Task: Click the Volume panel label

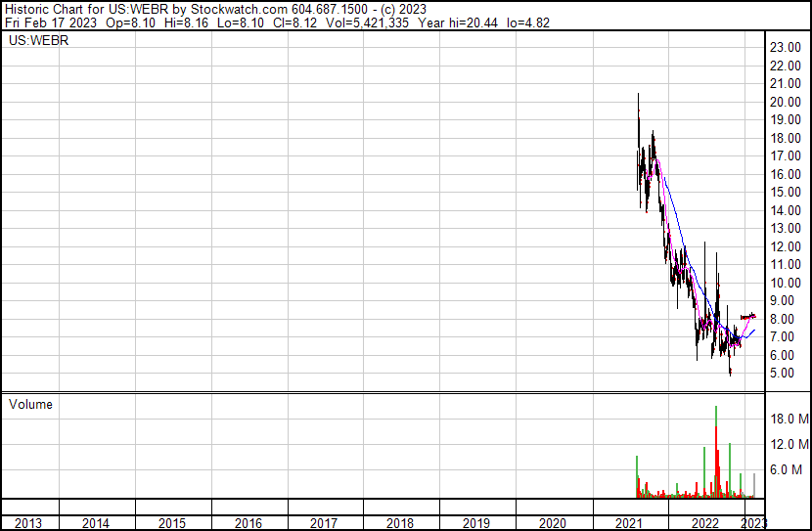Action: (31, 404)
